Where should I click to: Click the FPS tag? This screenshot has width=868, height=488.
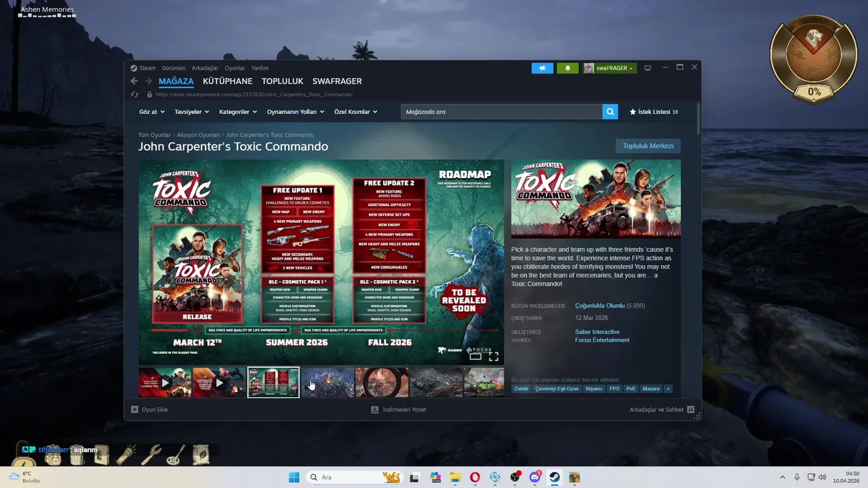tap(614, 389)
